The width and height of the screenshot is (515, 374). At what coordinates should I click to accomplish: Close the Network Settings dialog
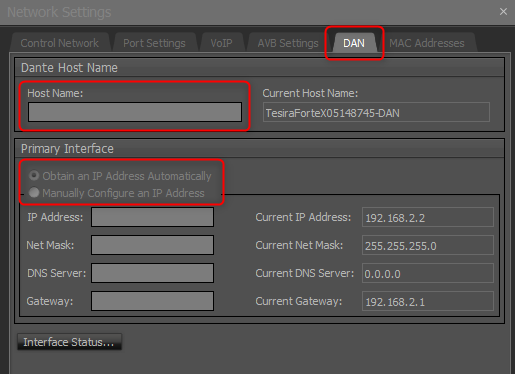pyautogui.click(x=503, y=12)
